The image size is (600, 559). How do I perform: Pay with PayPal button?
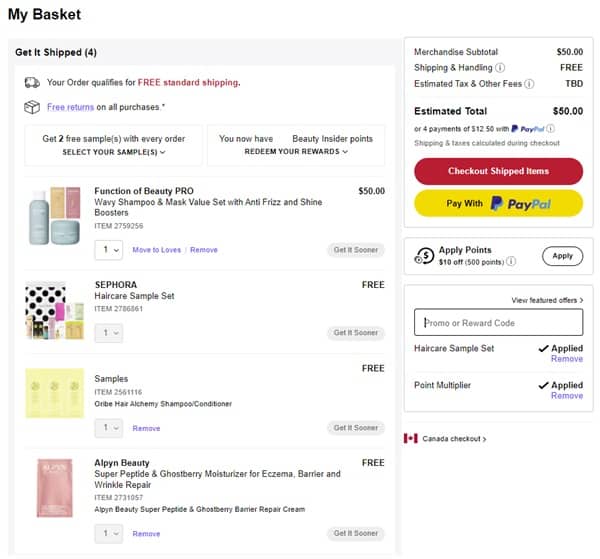pos(498,204)
